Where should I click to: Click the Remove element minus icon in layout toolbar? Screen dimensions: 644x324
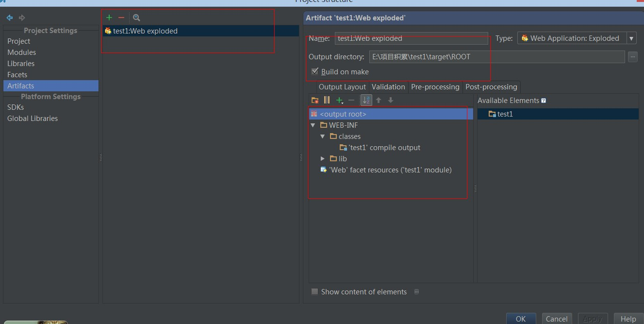pos(352,100)
